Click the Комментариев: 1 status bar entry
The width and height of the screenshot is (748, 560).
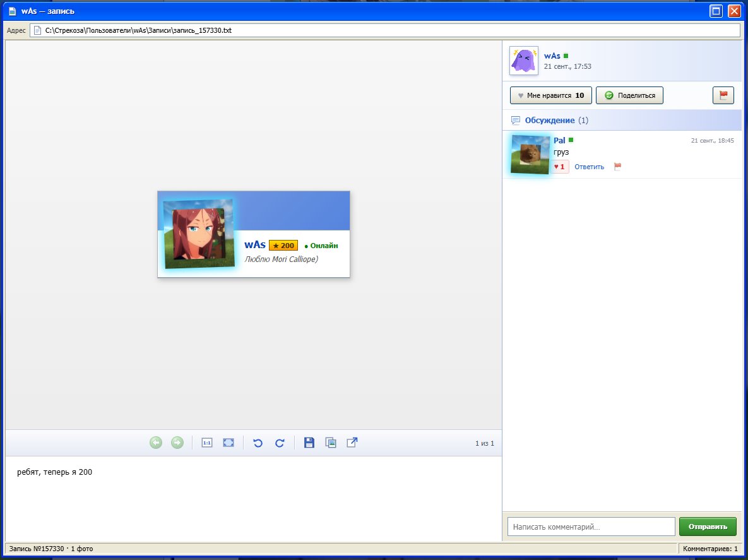coord(710,549)
